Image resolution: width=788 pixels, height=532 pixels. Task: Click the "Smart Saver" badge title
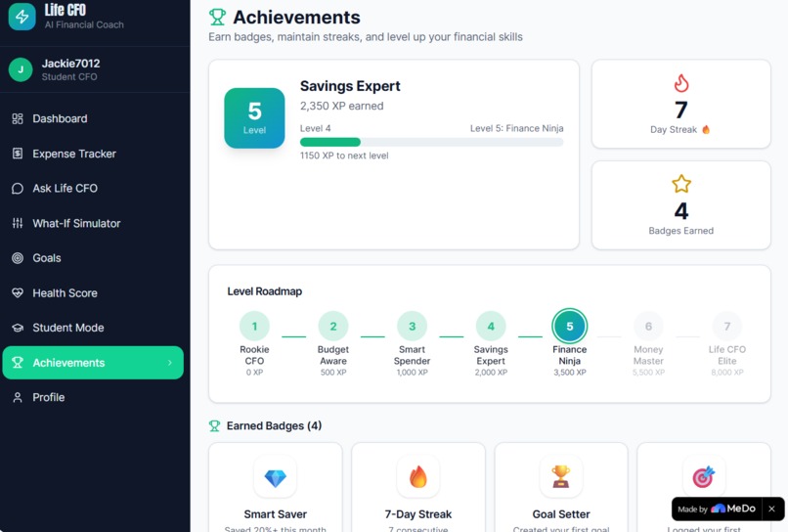276,514
